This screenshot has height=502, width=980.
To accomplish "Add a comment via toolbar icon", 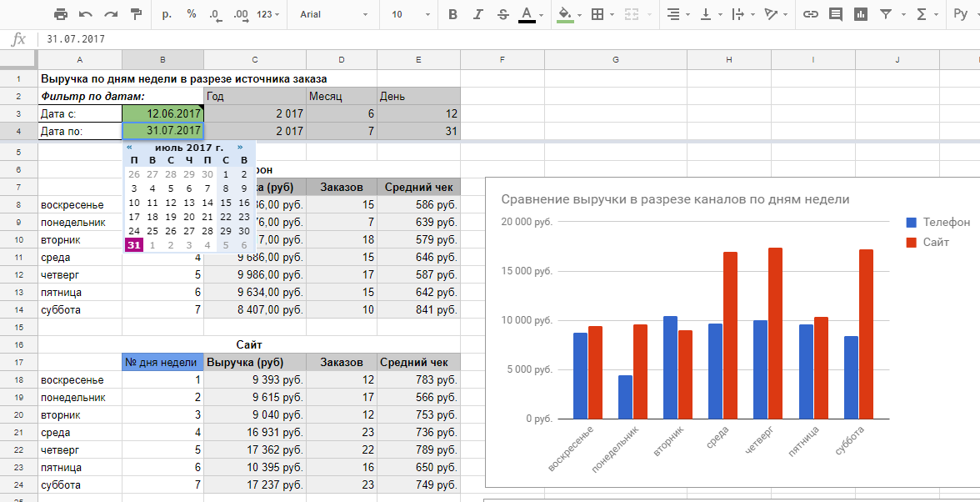I will 836,14.
